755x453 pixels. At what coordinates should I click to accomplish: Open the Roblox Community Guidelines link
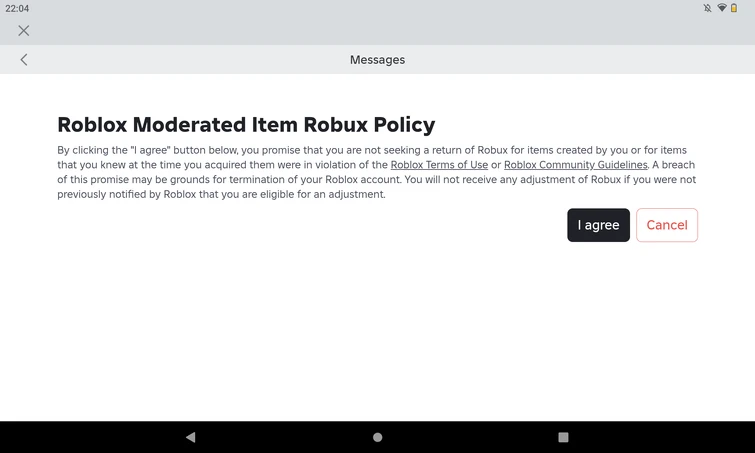(575, 165)
